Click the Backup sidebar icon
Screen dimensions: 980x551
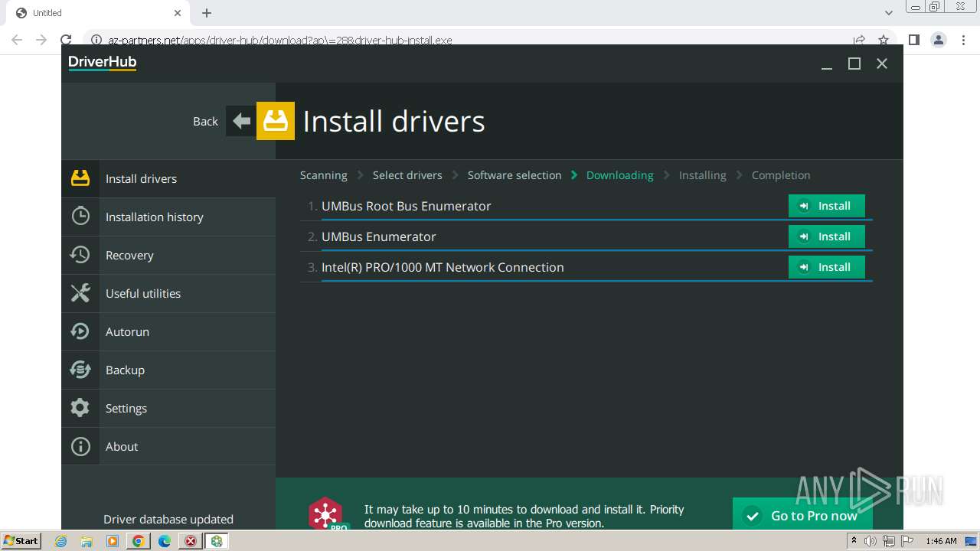[x=80, y=370]
